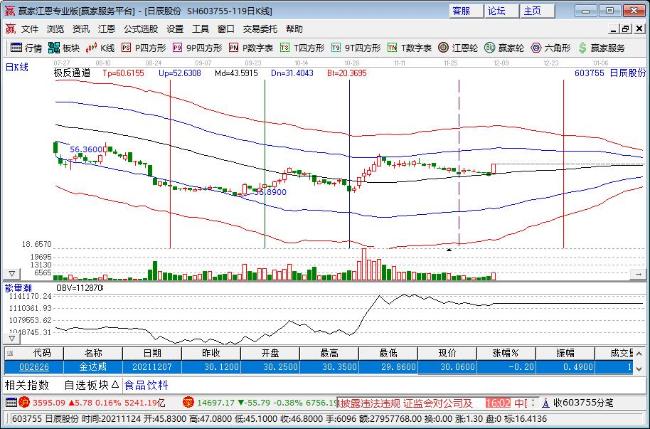The width and height of the screenshot is (650, 429).
Task: Open the 文件 menu
Action: click(x=29, y=29)
